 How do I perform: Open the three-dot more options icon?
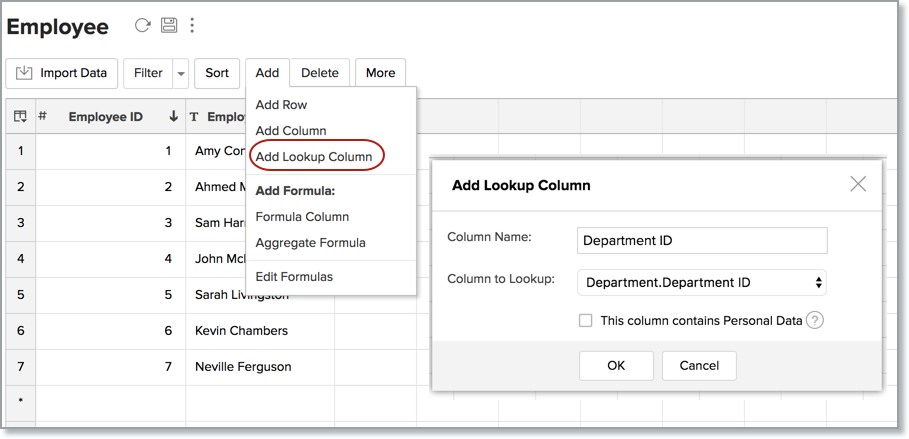192,26
